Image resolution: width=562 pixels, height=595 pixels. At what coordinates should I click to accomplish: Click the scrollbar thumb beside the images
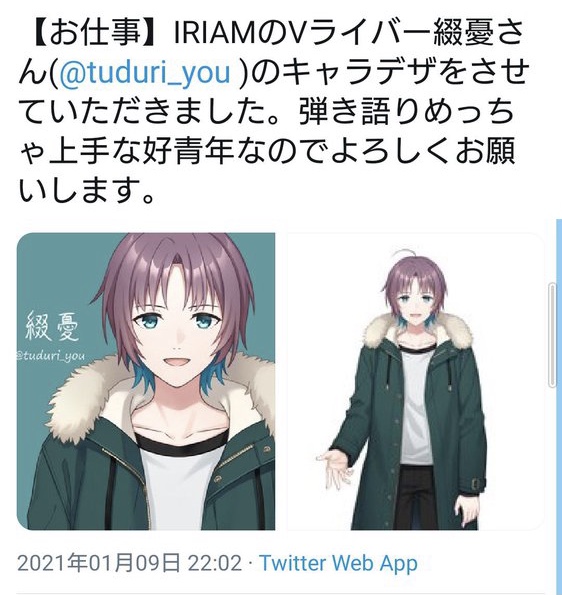[x=552, y=335]
